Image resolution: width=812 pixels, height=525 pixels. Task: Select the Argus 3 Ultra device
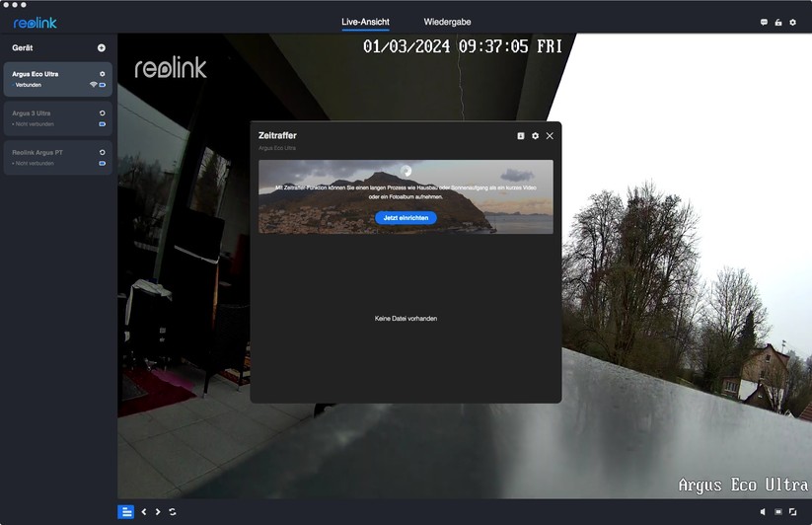click(x=58, y=118)
